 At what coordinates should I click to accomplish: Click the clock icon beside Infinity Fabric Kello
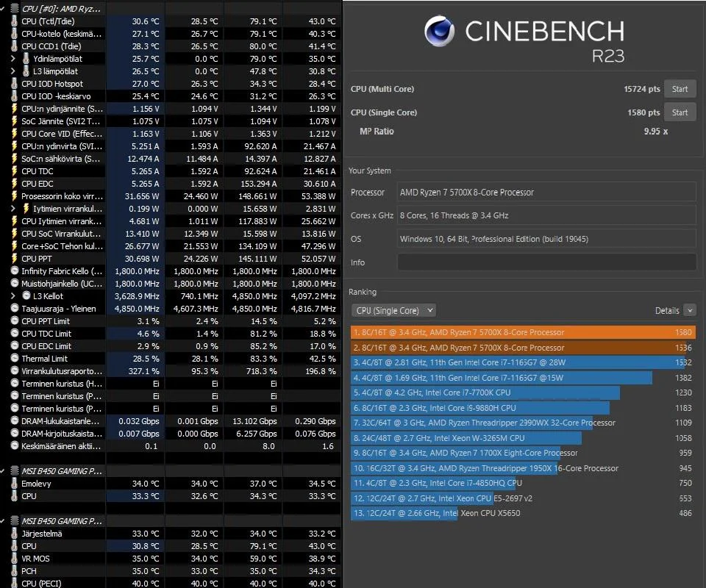[15, 270]
